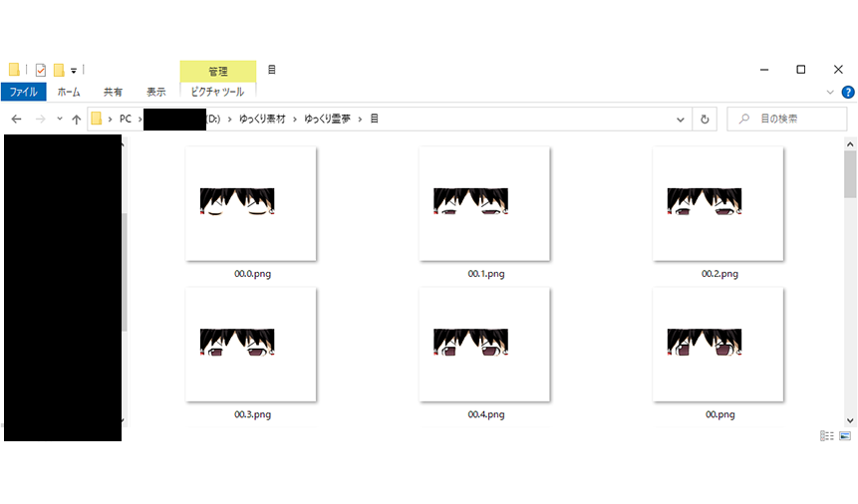The height and width of the screenshot is (504, 858).
Task: Click 目 folder in the address path
Action: (x=375, y=119)
